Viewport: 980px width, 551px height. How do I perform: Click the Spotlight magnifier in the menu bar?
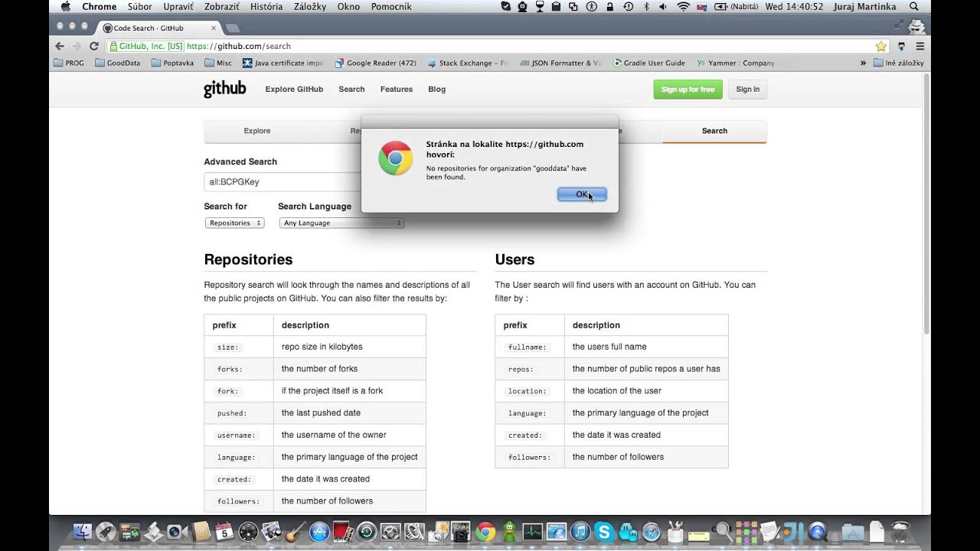pos(913,6)
